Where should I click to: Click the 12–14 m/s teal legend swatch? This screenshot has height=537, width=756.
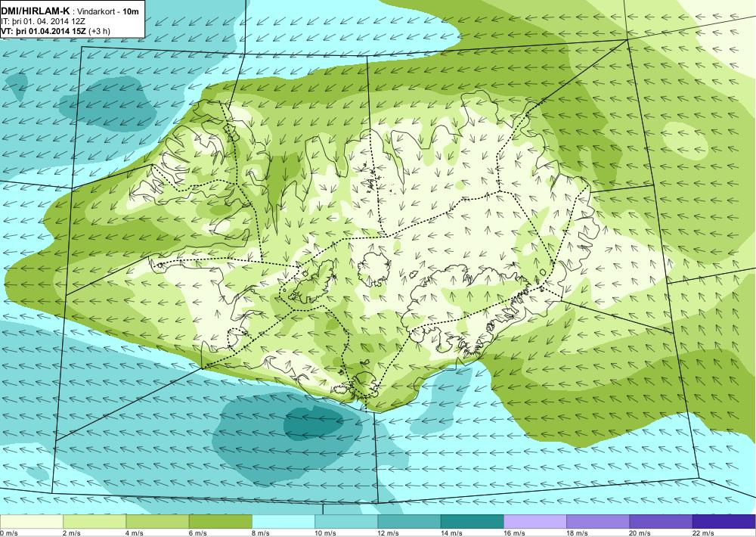pos(409,522)
